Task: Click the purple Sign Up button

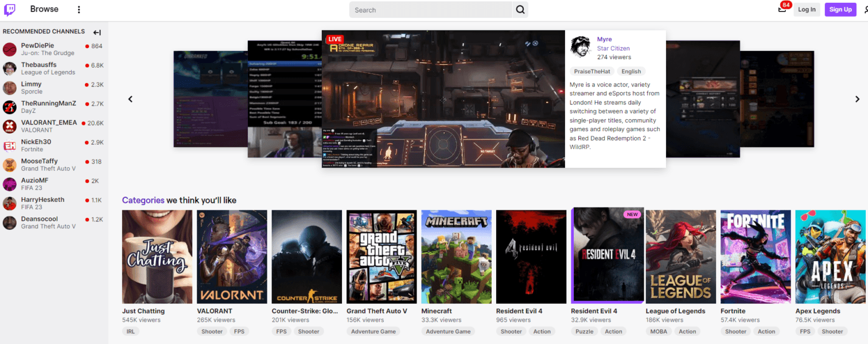Action: (x=840, y=10)
